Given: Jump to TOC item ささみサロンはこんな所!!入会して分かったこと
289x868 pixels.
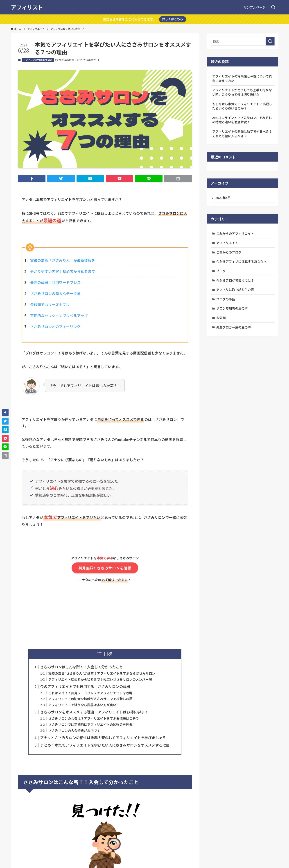Looking at the screenshot, I should point(81,667).
